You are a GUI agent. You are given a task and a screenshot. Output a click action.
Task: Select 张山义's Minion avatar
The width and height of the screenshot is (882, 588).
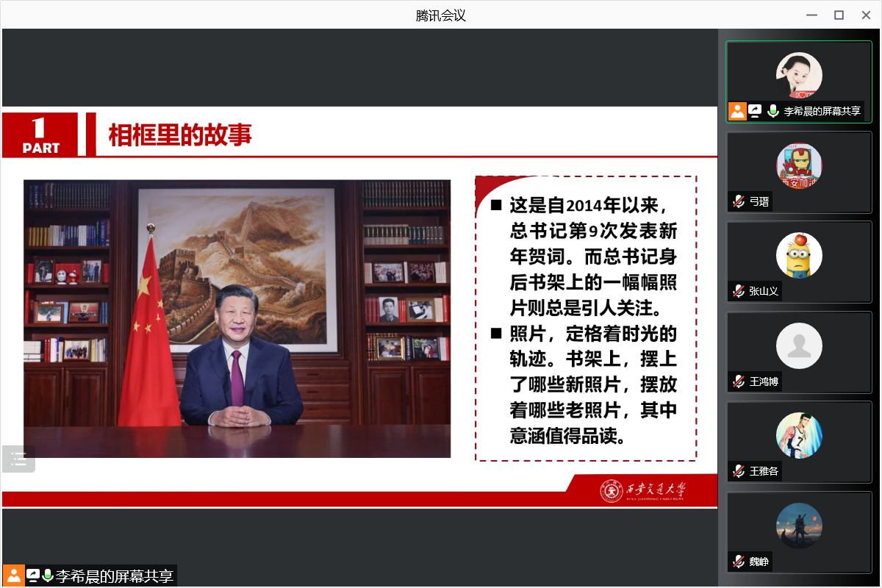pos(799,255)
